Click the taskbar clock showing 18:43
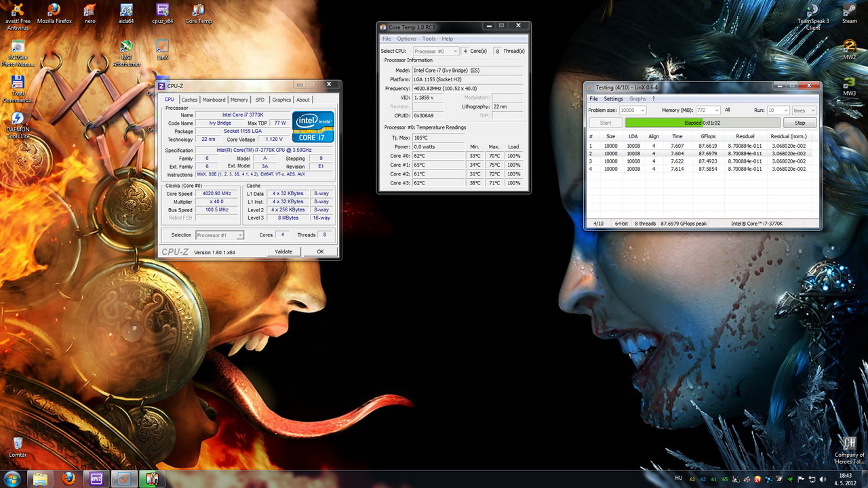Viewport: 868px width, 488px height. click(x=845, y=479)
